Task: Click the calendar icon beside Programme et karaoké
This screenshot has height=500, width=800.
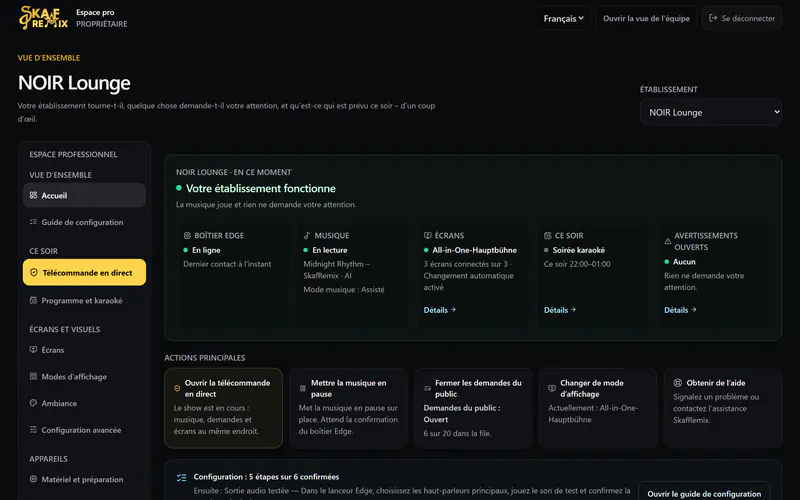Action: tap(33, 301)
